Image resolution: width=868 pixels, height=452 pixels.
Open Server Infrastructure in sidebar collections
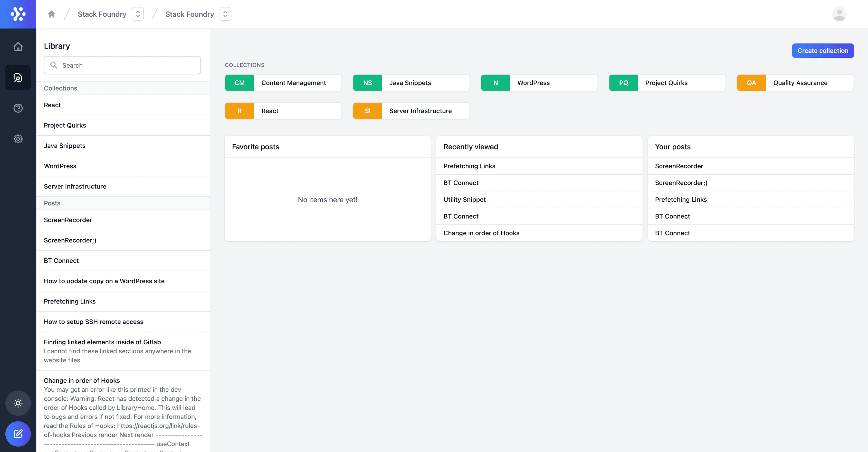(75, 186)
